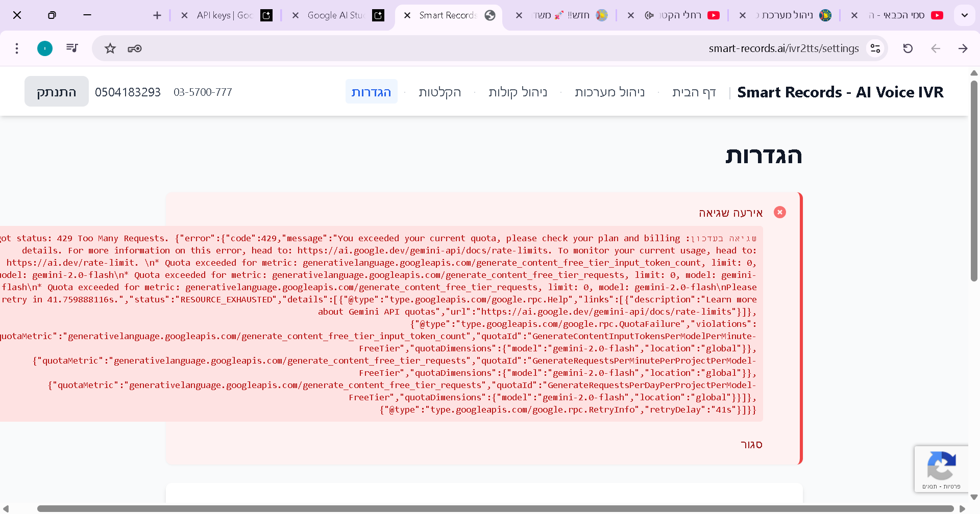Click סגור to dismiss the error

pyautogui.click(x=751, y=445)
